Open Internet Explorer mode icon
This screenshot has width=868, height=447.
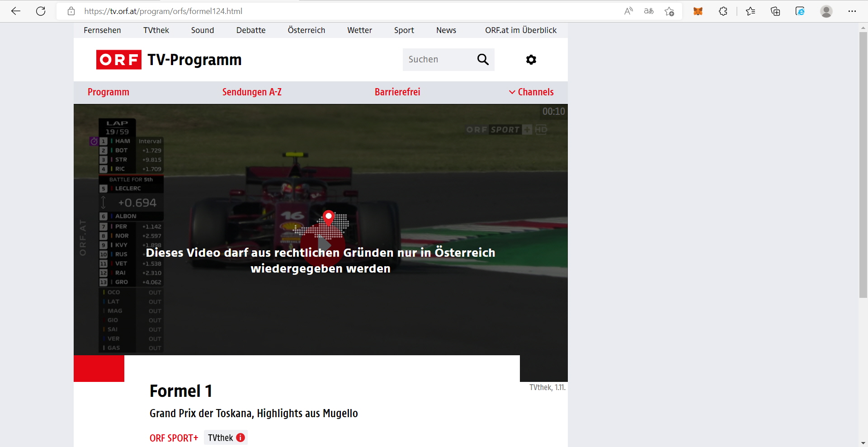pos(800,11)
